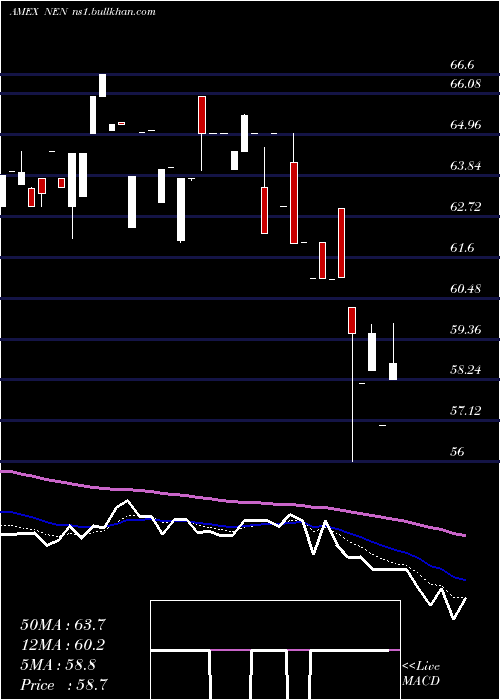Click the 60.48 price axis label
The height and width of the screenshot is (700, 500).
[x=466, y=289]
